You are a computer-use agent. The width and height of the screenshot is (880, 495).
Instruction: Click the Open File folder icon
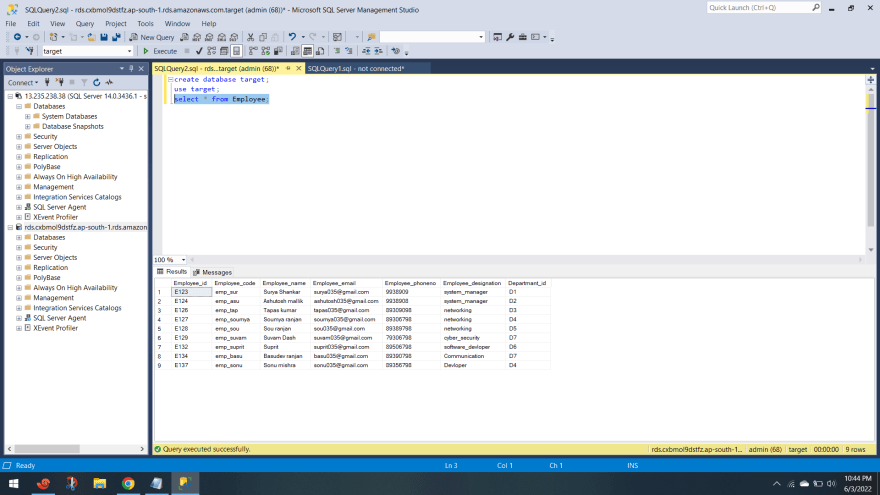click(91, 37)
